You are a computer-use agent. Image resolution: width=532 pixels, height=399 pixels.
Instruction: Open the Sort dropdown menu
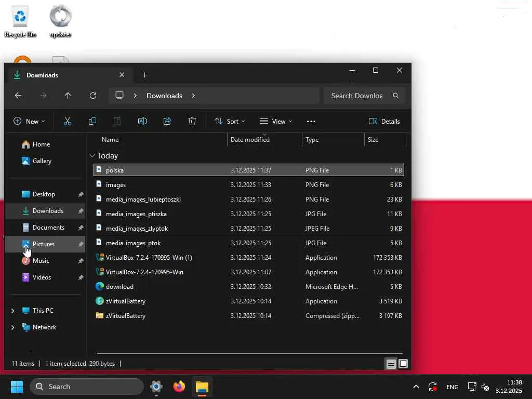[x=230, y=121]
